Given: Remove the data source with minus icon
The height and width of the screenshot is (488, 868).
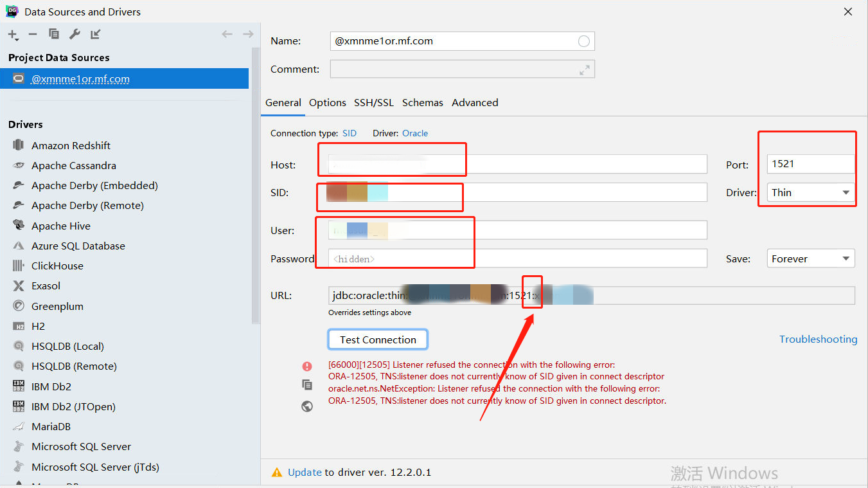Looking at the screenshot, I should pos(32,33).
